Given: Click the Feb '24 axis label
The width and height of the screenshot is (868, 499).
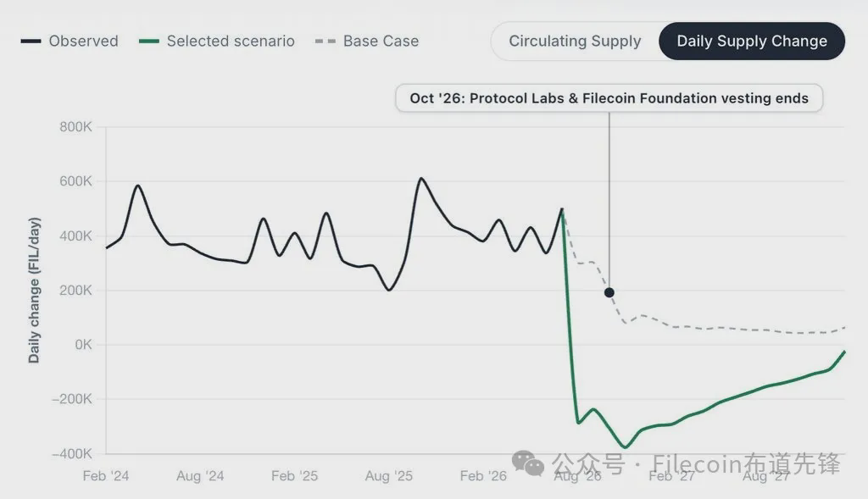Looking at the screenshot, I should [106, 476].
